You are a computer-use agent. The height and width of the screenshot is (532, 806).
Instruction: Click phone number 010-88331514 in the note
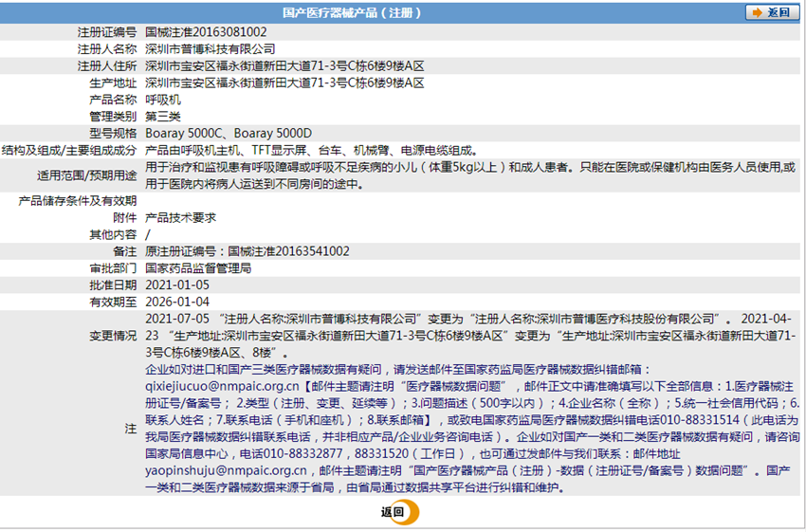pos(699,420)
